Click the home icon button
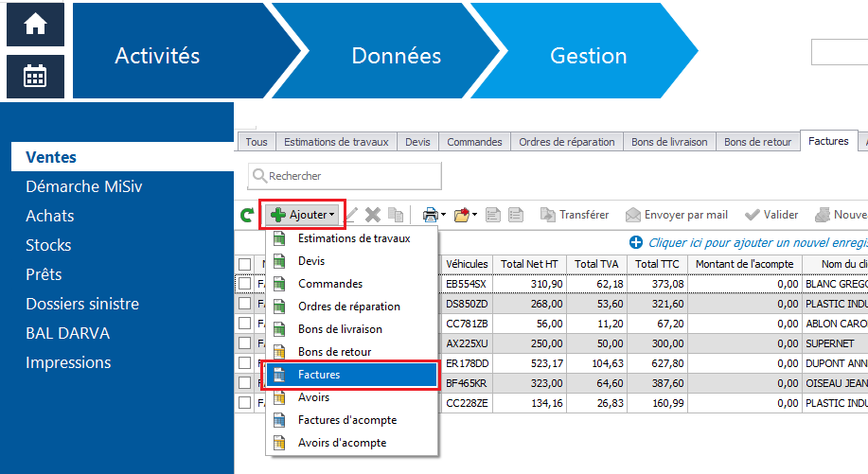Viewport: 868px width, 474px height. point(36,25)
